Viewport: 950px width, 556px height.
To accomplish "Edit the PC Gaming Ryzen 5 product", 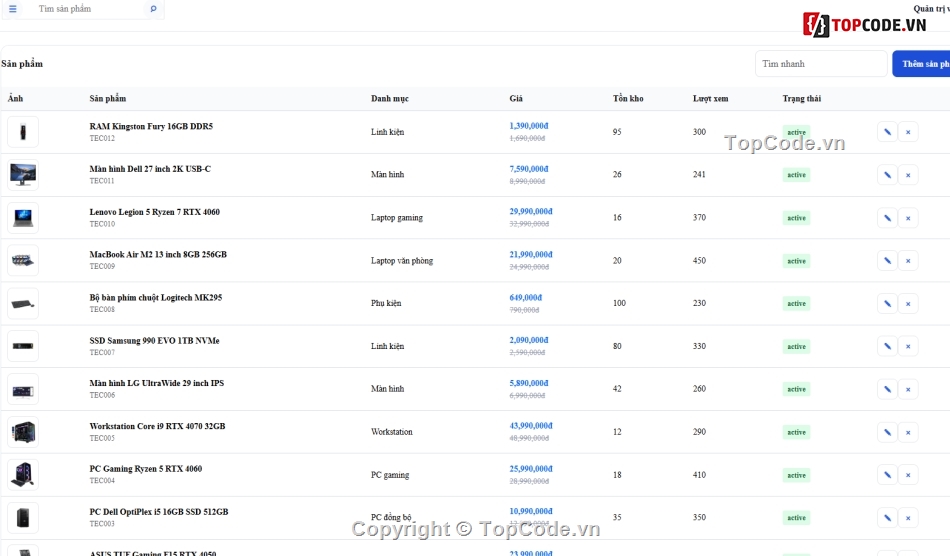I will 887,475.
